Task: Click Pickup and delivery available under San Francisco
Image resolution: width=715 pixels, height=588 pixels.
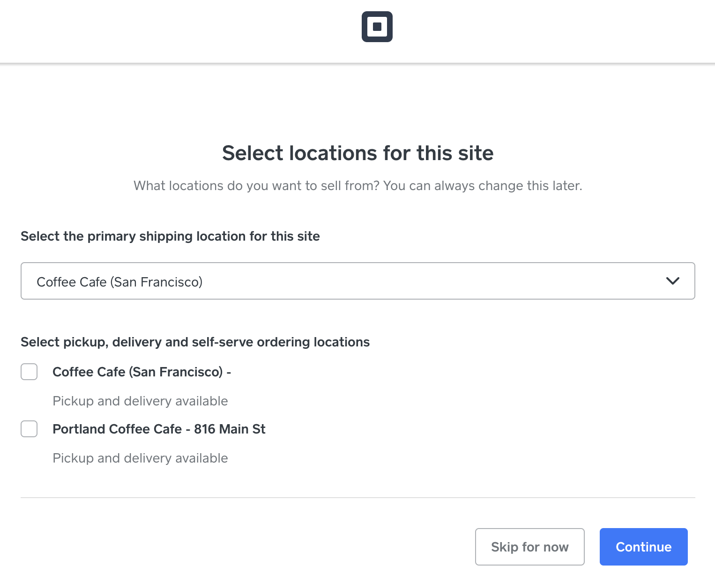Action: [x=140, y=401]
